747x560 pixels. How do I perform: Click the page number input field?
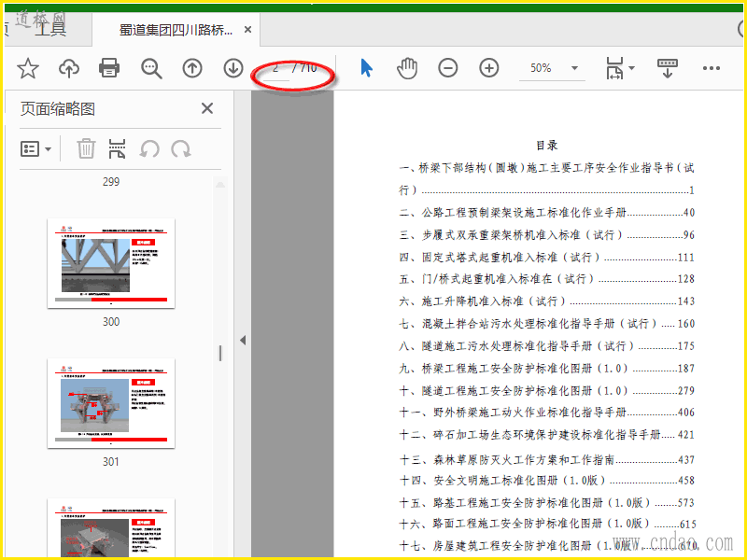275,68
